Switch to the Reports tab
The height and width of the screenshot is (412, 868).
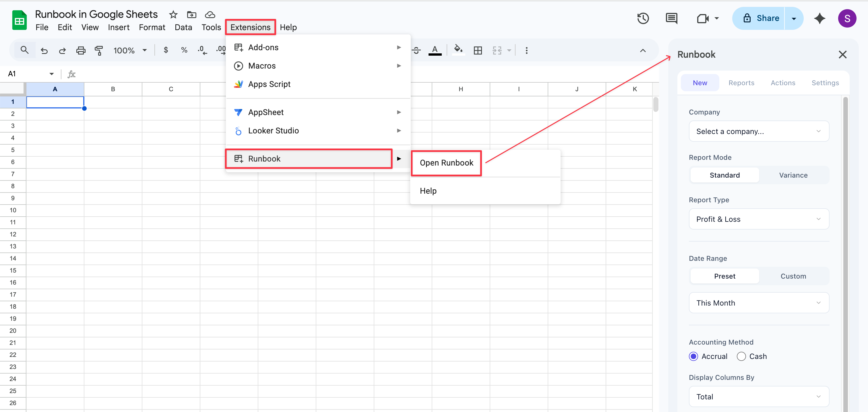[741, 83]
